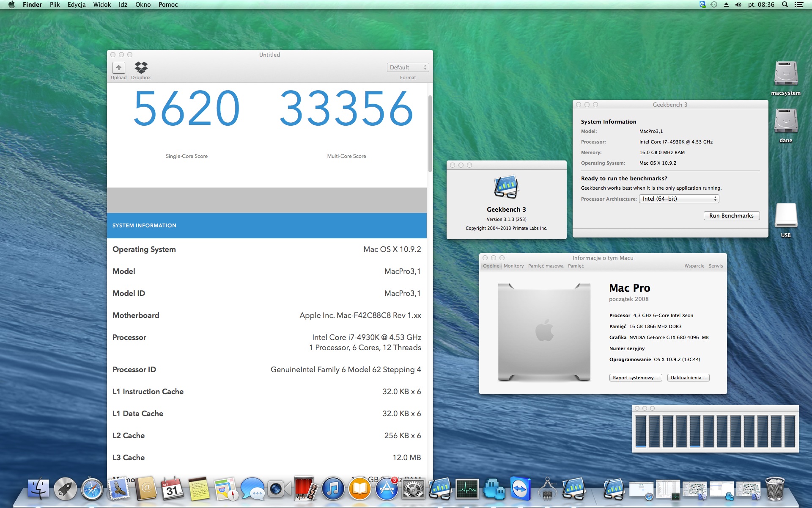Image resolution: width=812 pixels, height=508 pixels.
Task: Open the Notification Center icon
Action: (799, 5)
